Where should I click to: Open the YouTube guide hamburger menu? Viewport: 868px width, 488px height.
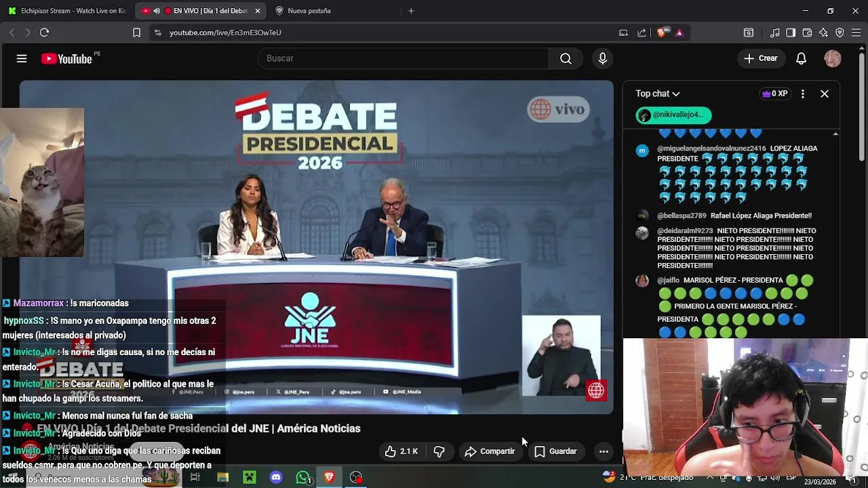point(22,59)
